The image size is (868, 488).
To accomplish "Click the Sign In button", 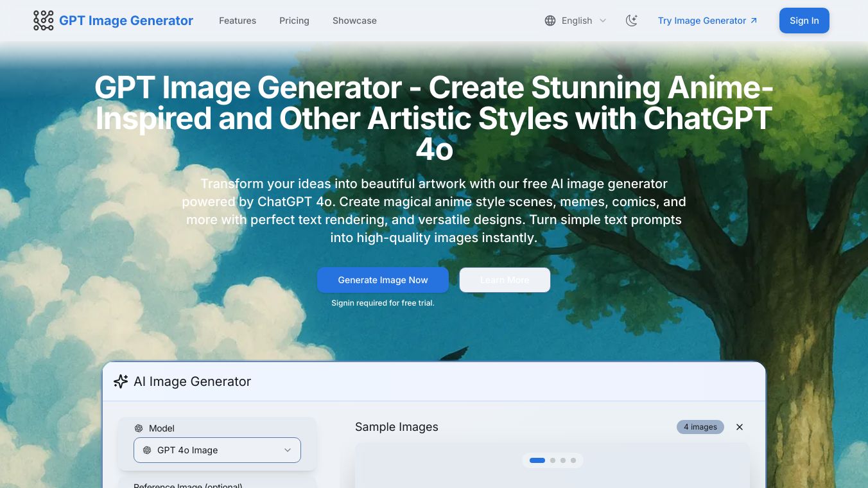I will 804,20.
